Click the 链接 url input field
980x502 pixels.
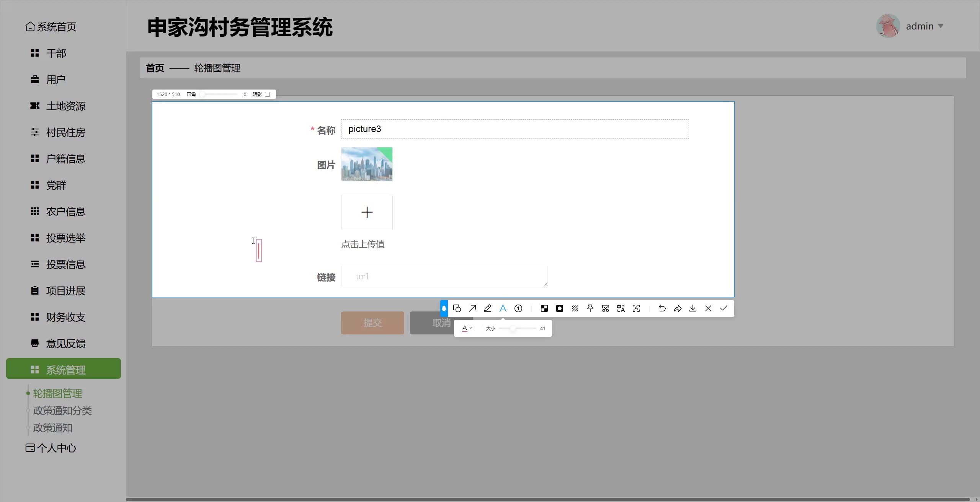pos(444,276)
